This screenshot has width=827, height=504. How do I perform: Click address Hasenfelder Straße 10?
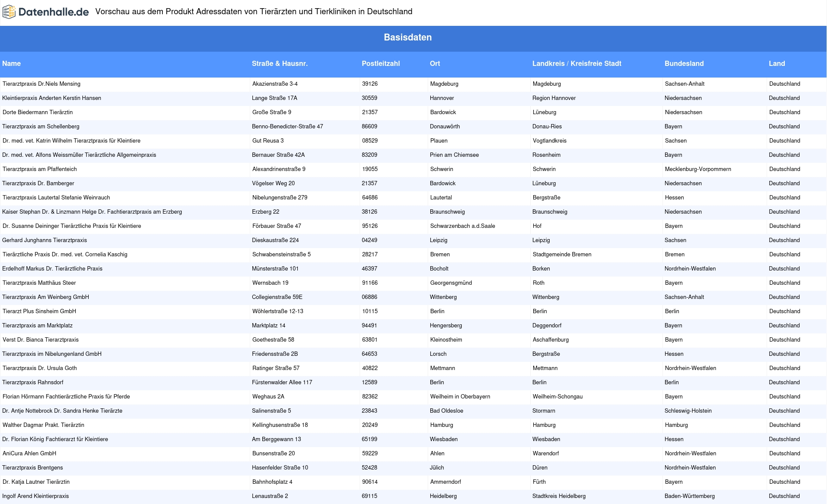pyautogui.click(x=280, y=468)
